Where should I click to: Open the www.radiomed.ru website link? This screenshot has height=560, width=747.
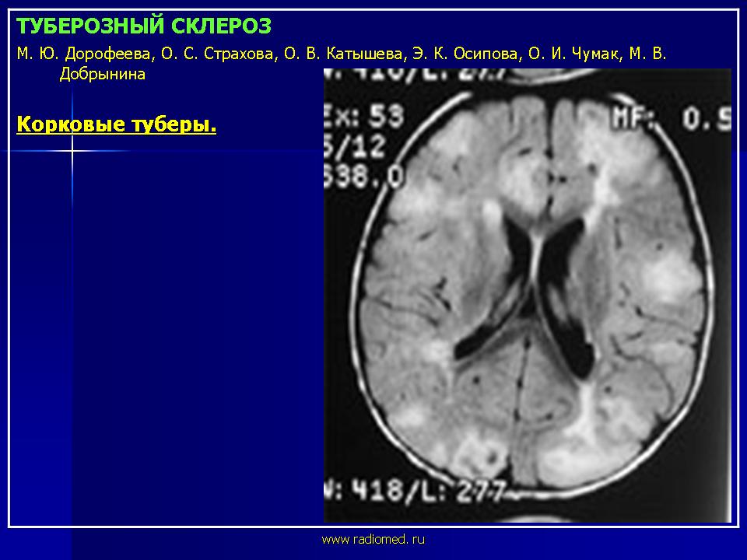373,538
